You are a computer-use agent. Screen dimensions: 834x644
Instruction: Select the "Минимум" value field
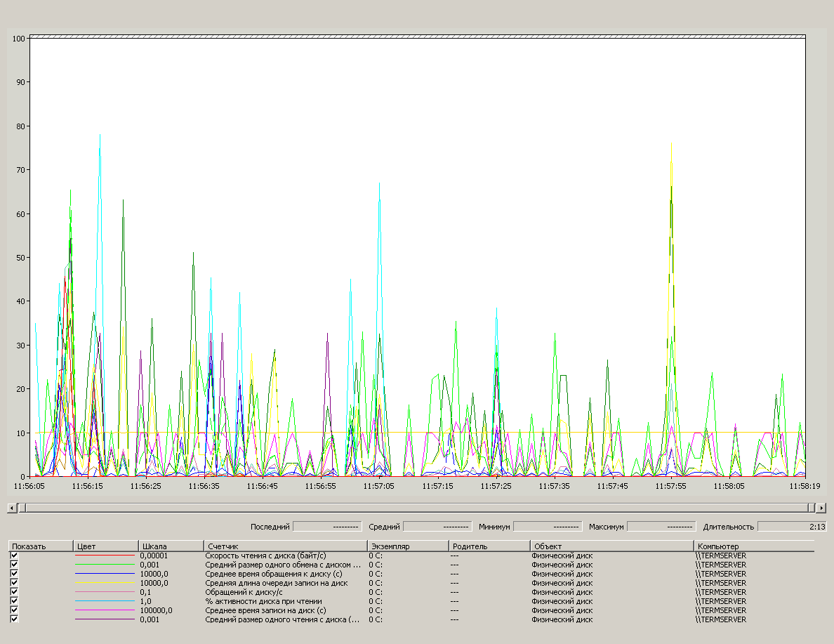(548, 527)
